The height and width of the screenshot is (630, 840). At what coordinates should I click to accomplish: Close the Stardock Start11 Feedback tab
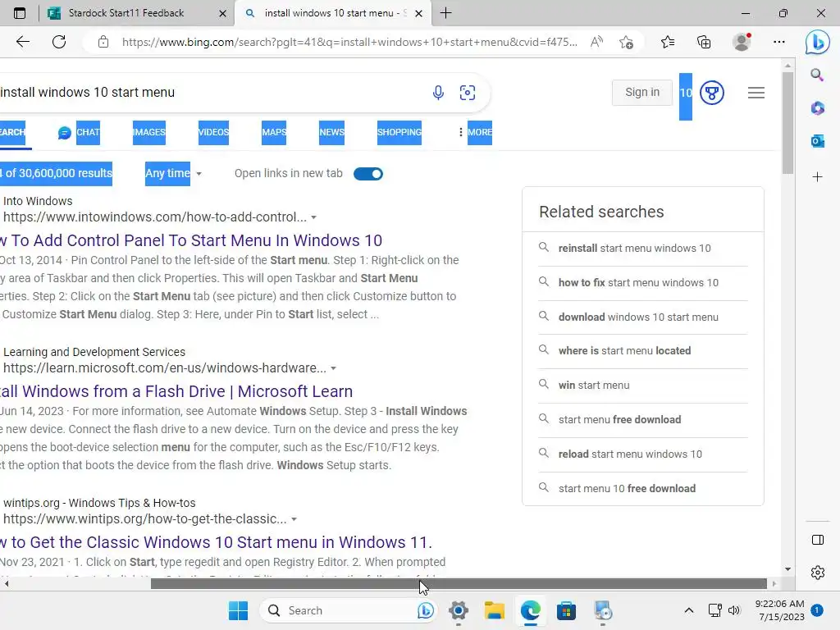(223, 13)
